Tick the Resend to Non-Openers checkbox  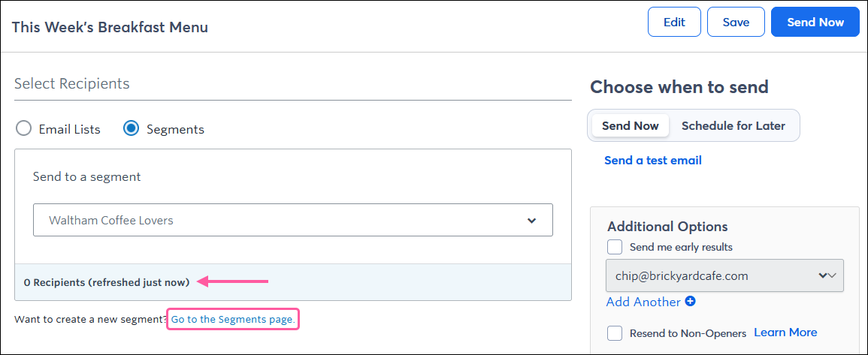pos(615,333)
